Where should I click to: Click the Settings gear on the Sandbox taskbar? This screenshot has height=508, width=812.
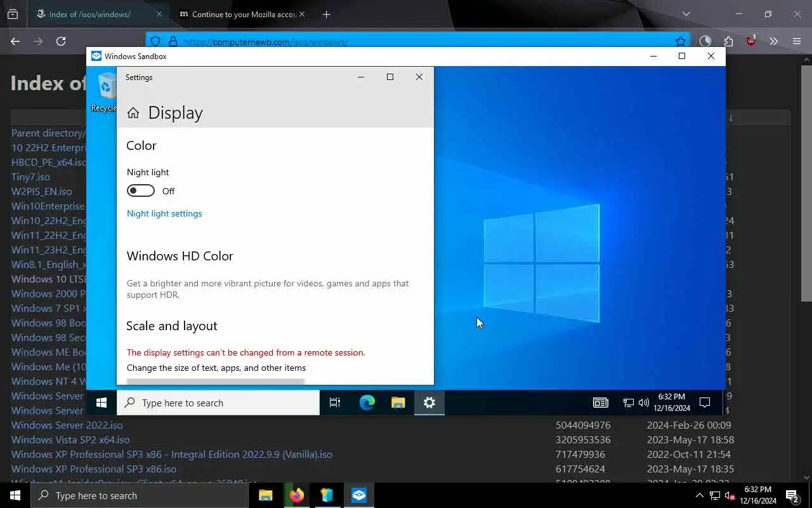point(429,403)
